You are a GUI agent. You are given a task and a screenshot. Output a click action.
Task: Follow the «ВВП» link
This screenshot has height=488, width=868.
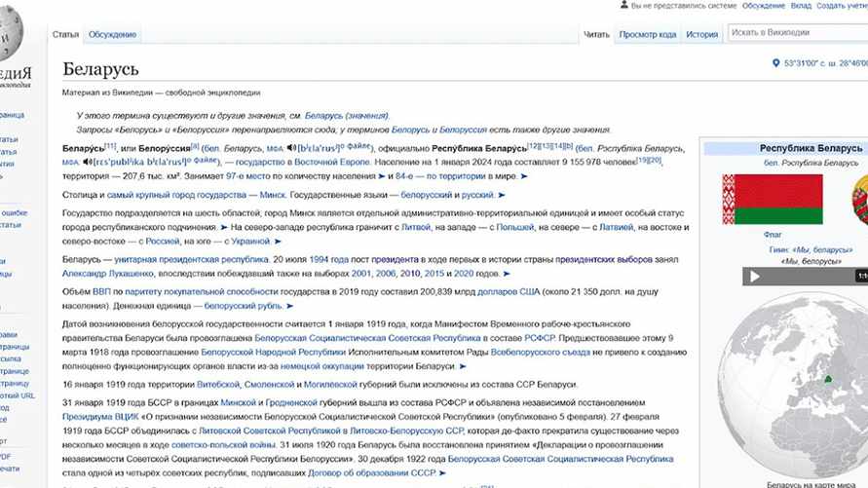(x=101, y=291)
